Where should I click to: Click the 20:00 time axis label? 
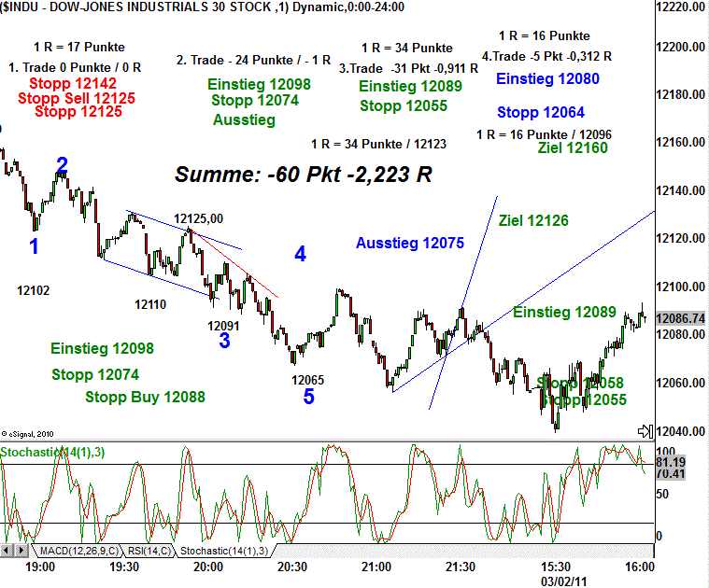click(x=207, y=567)
